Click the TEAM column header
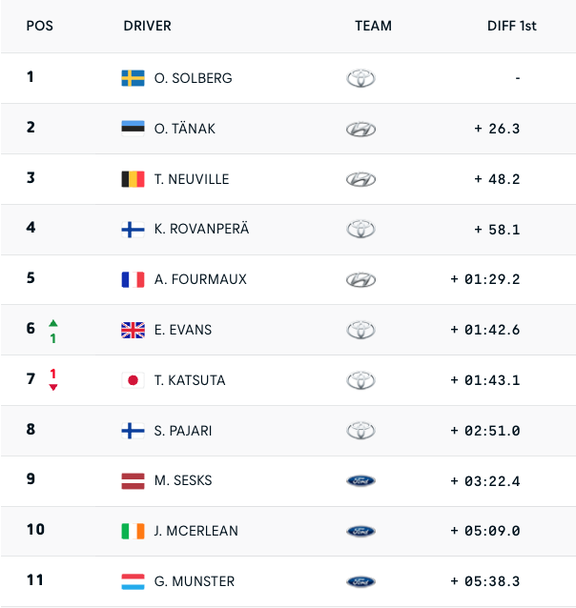 373,26
